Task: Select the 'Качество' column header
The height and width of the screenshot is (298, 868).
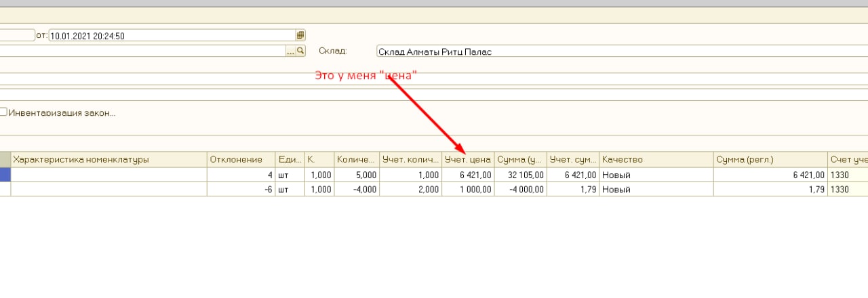Action: pos(656,160)
